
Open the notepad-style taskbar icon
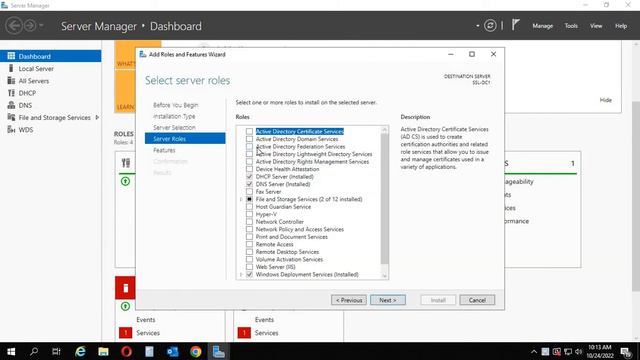coord(149,351)
